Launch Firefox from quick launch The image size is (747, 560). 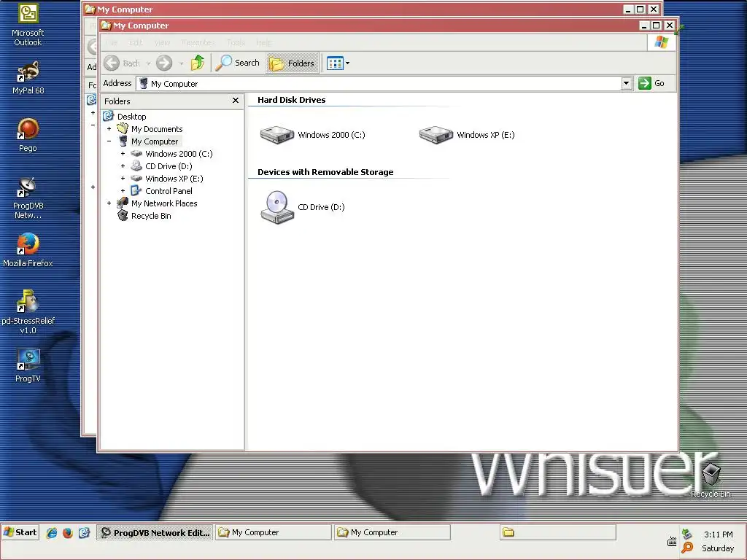(x=68, y=533)
